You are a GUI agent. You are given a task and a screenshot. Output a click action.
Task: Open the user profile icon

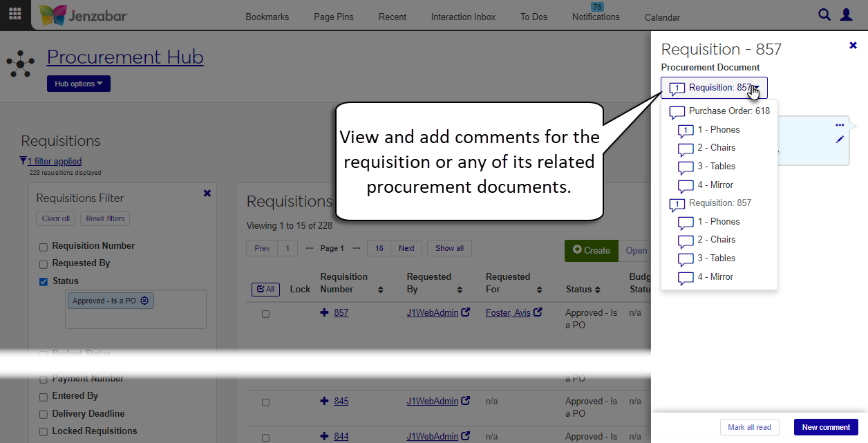(x=847, y=15)
